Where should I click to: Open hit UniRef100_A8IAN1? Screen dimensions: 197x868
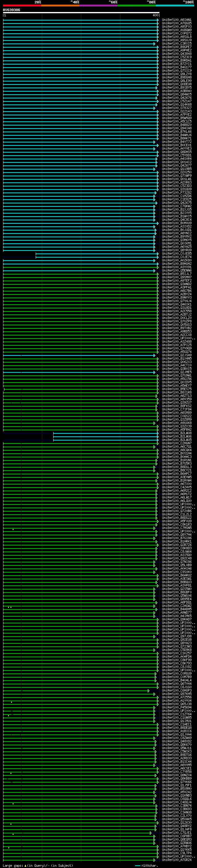point(177,20)
